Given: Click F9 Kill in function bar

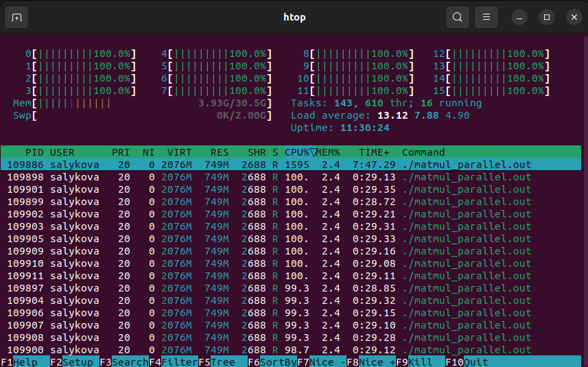Looking at the screenshot, I should (x=421, y=362).
